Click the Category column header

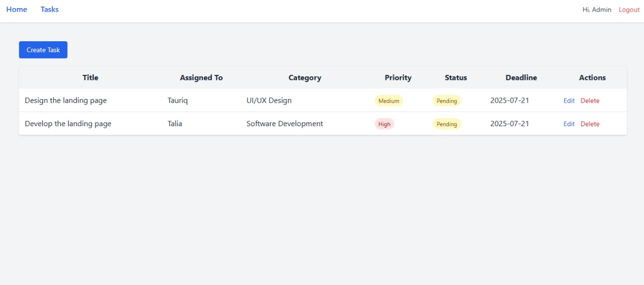tap(304, 77)
